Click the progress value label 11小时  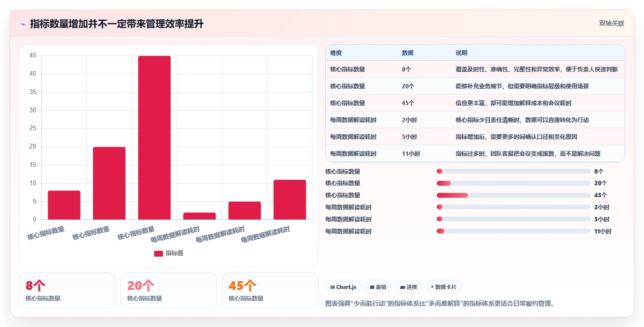click(x=603, y=232)
